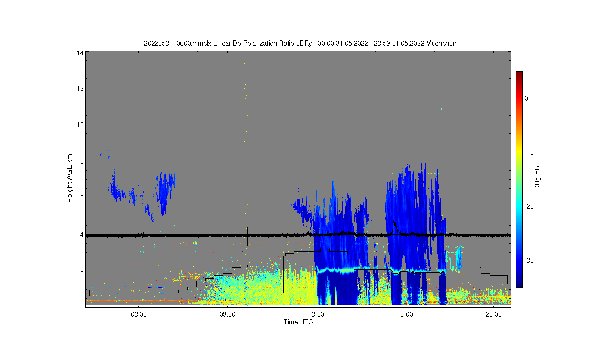Click the plot title text

(x=300, y=43)
